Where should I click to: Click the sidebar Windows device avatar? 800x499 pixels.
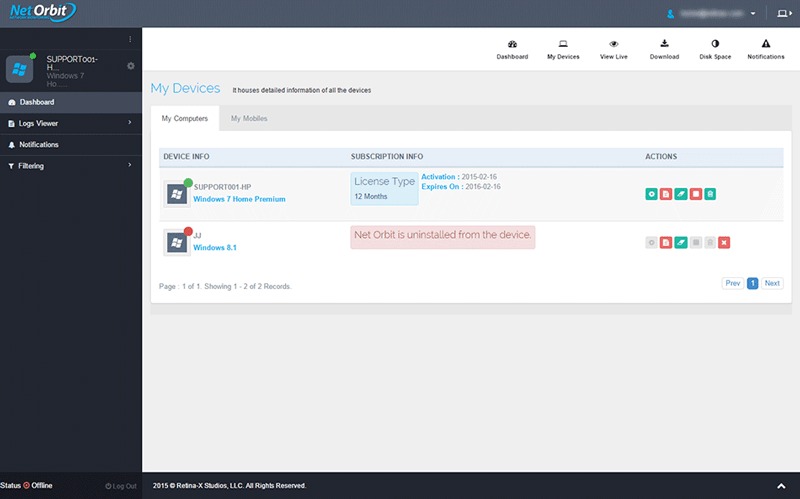click(19, 69)
